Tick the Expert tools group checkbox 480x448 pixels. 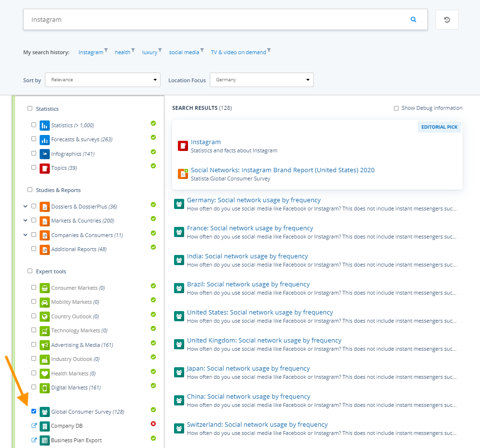(x=29, y=271)
